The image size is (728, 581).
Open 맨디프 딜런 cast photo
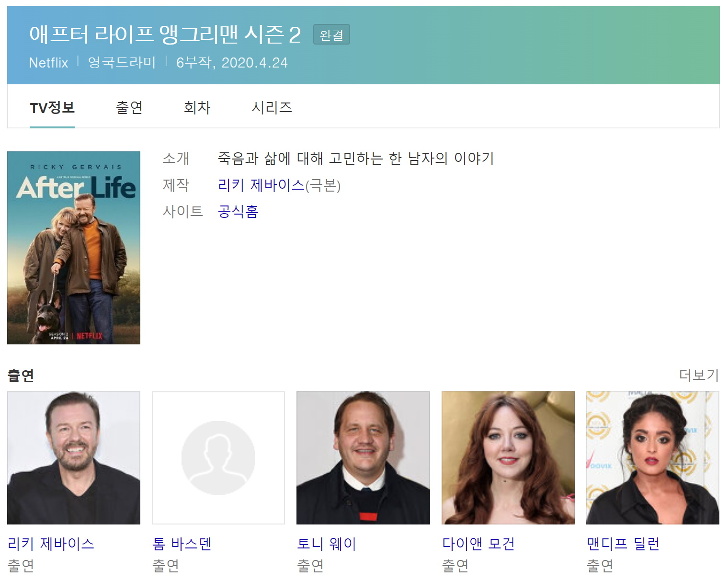click(653, 458)
